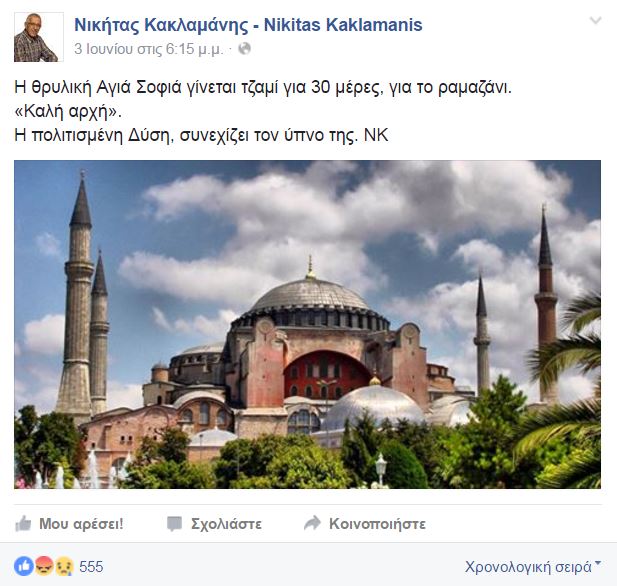Click the speech bubble comment icon
Image resolution: width=617 pixels, height=586 pixels.
click(x=174, y=524)
